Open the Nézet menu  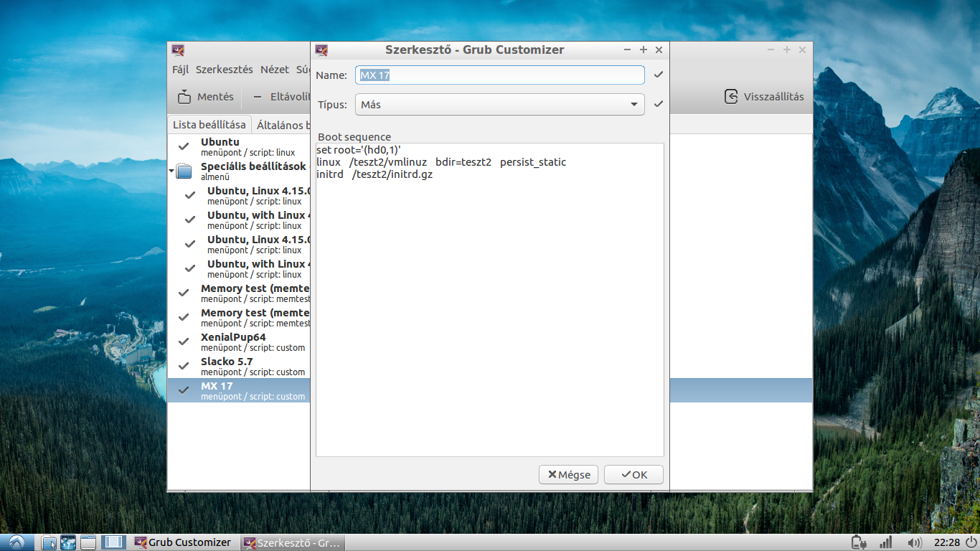point(275,70)
